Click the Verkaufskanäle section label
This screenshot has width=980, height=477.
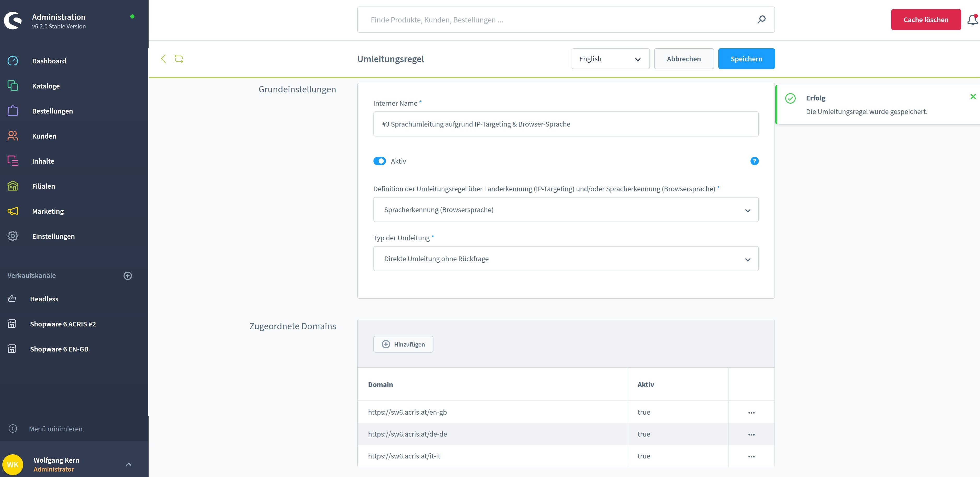[32, 276]
